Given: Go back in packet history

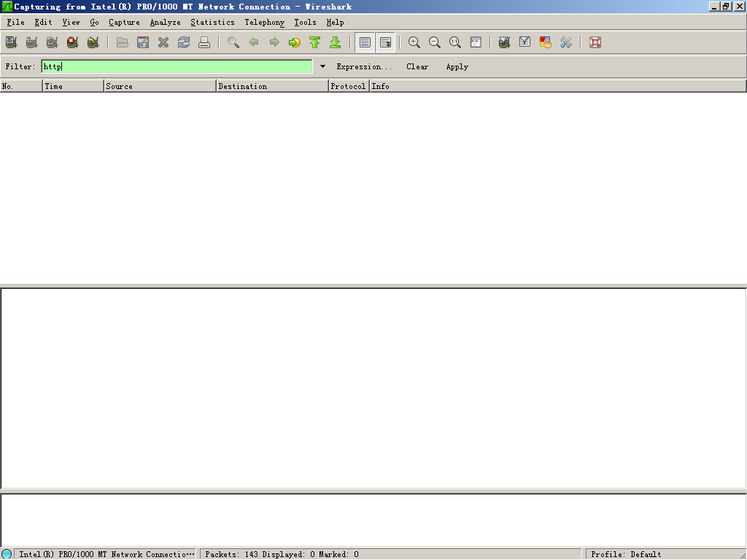Looking at the screenshot, I should (x=254, y=42).
